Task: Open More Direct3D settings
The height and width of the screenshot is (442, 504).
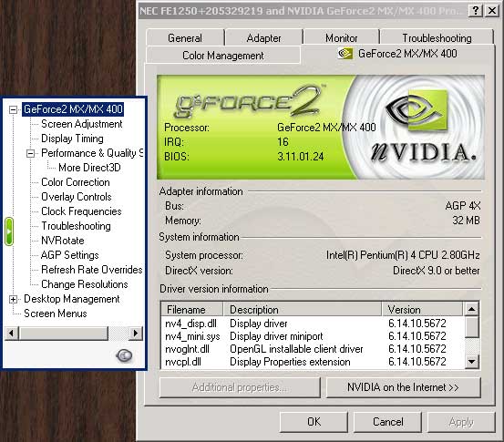Action: click(x=89, y=168)
